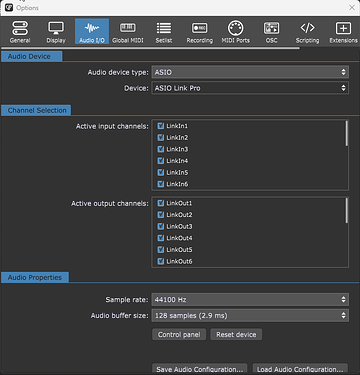
Task: Click the Active output channels label
Action: click(110, 203)
